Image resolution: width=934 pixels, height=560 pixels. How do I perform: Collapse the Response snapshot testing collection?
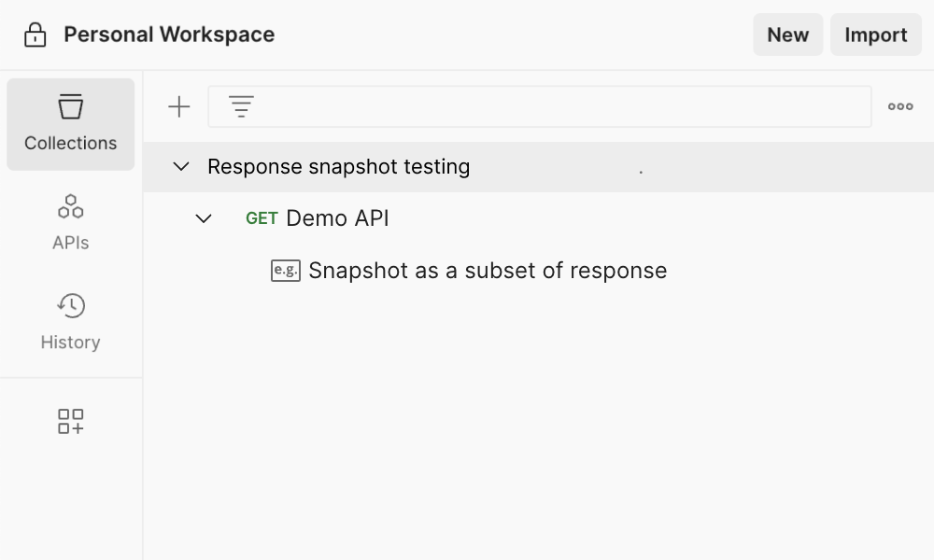click(x=181, y=166)
